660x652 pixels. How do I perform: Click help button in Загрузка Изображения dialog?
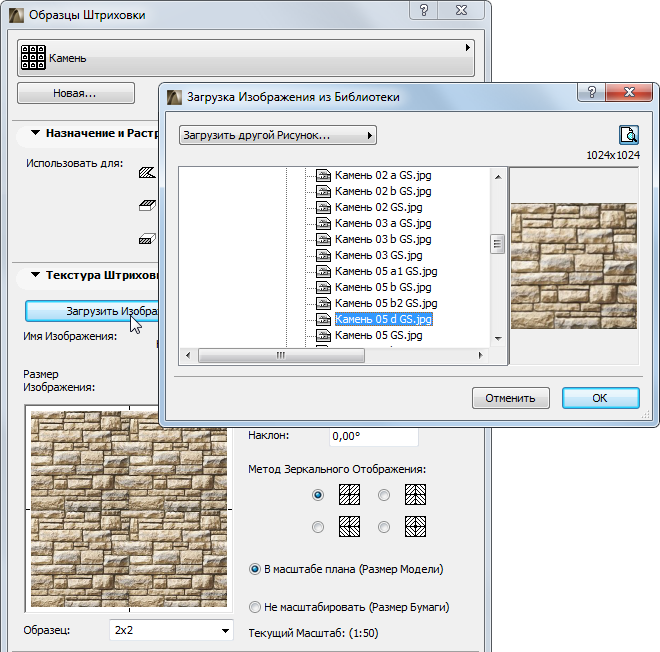591,92
